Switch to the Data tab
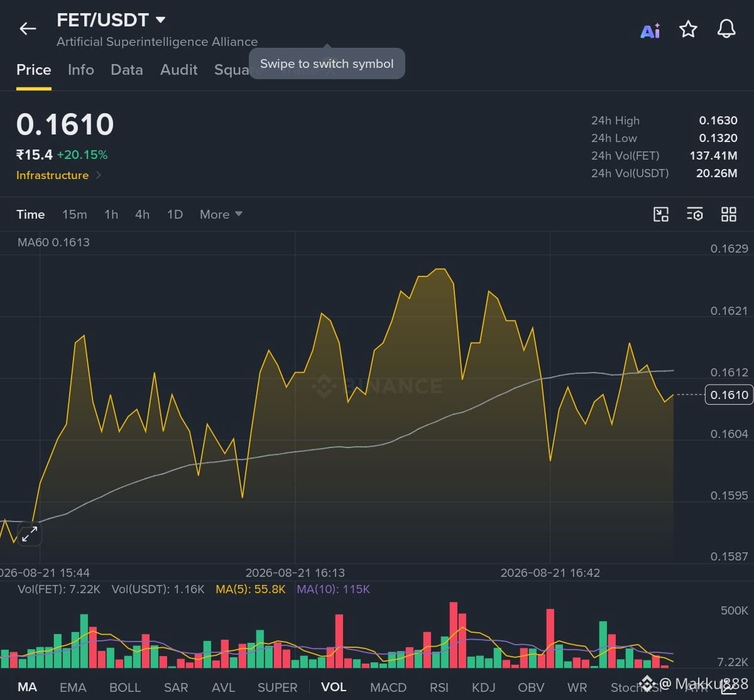754x700 pixels. pyautogui.click(x=127, y=70)
